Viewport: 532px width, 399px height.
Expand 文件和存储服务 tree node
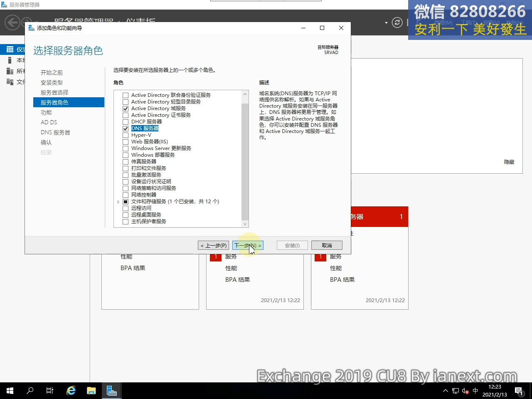pos(118,202)
